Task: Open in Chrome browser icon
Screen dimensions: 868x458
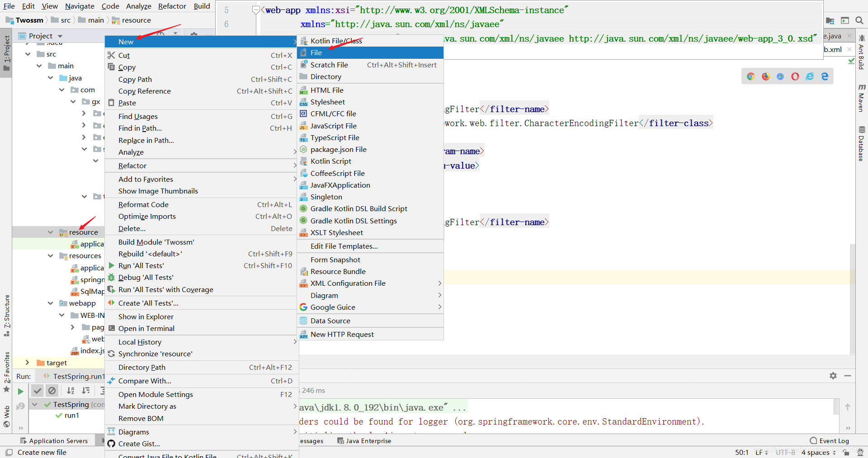Action: point(751,76)
